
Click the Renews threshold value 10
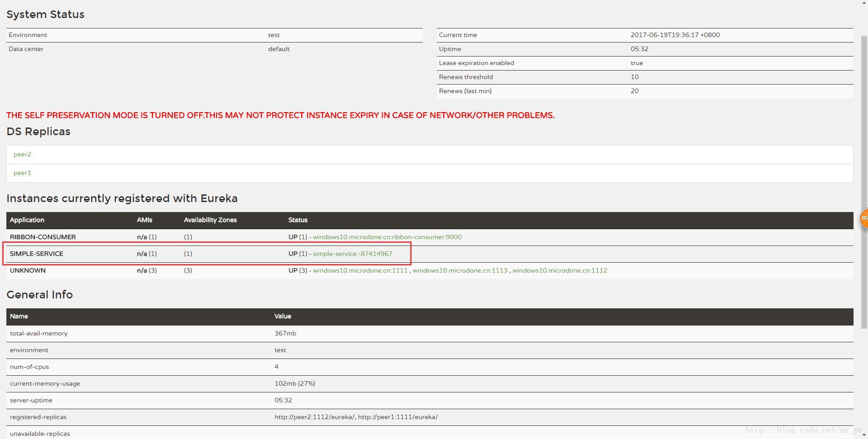(x=635, y=77)
